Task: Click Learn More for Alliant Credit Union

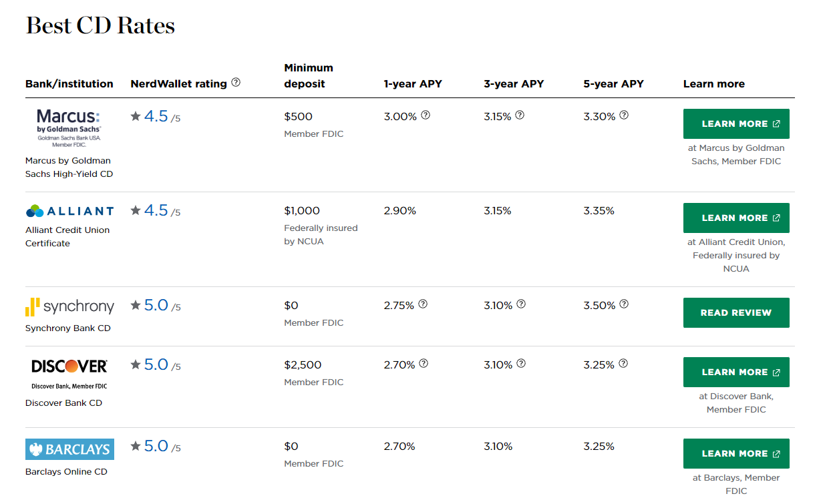Action: pyautogui.click(x=736, y=218)
